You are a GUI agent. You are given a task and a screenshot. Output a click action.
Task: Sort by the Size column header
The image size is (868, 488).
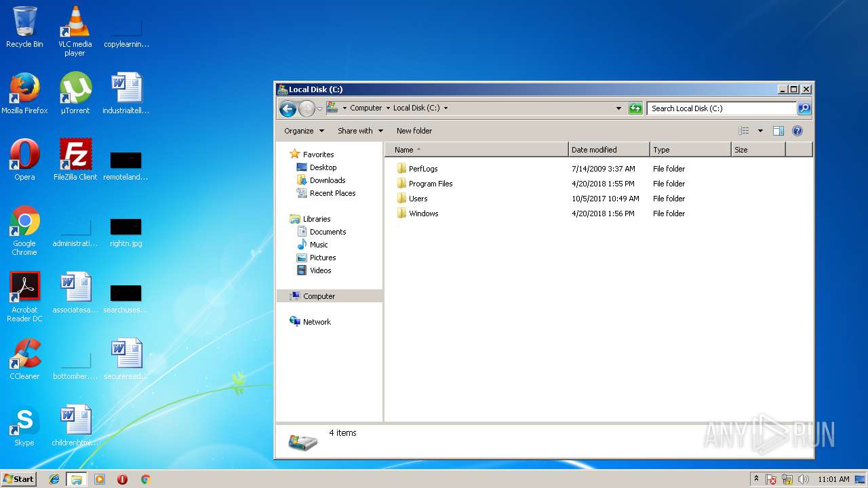[x=758, y=150]
